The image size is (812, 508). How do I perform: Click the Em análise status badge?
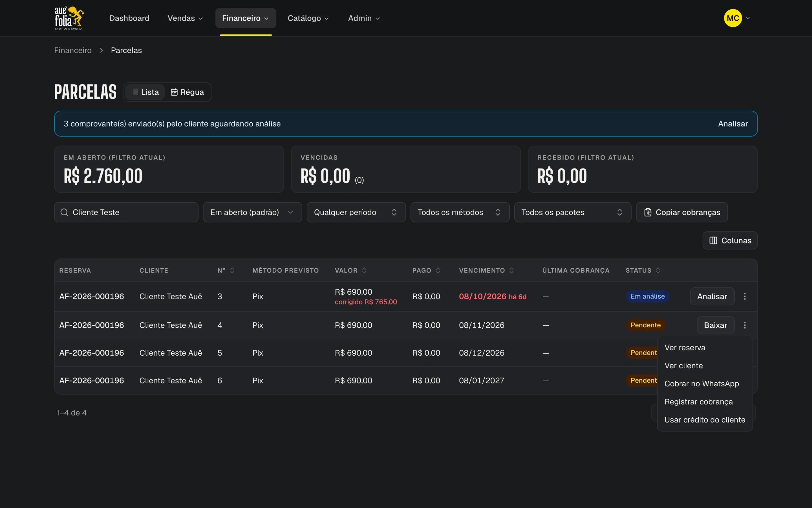tap(647, 296)
